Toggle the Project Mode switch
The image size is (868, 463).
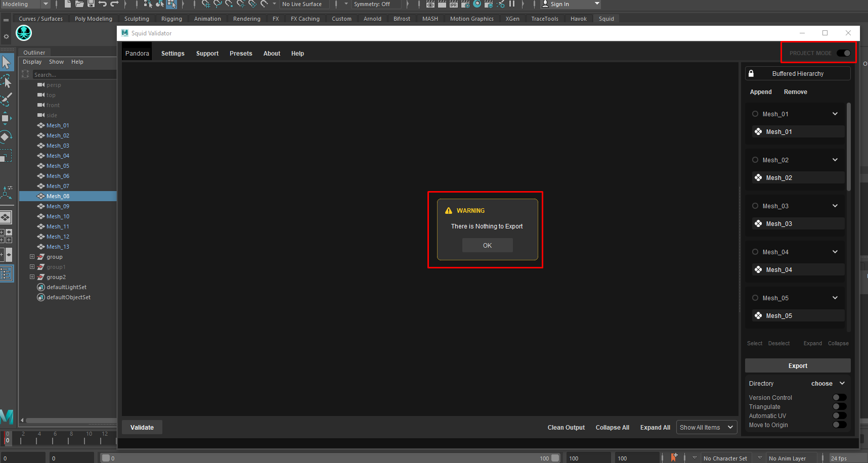coord(844,53)
